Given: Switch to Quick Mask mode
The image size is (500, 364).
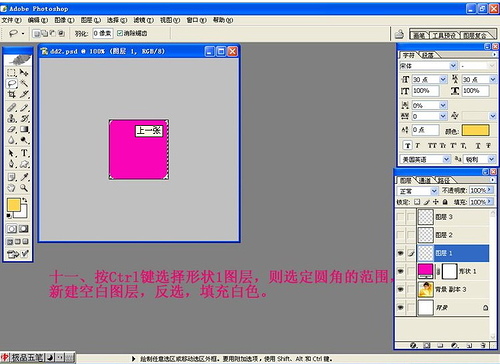Looking at the screenshot, I should [x=24, y=229].
